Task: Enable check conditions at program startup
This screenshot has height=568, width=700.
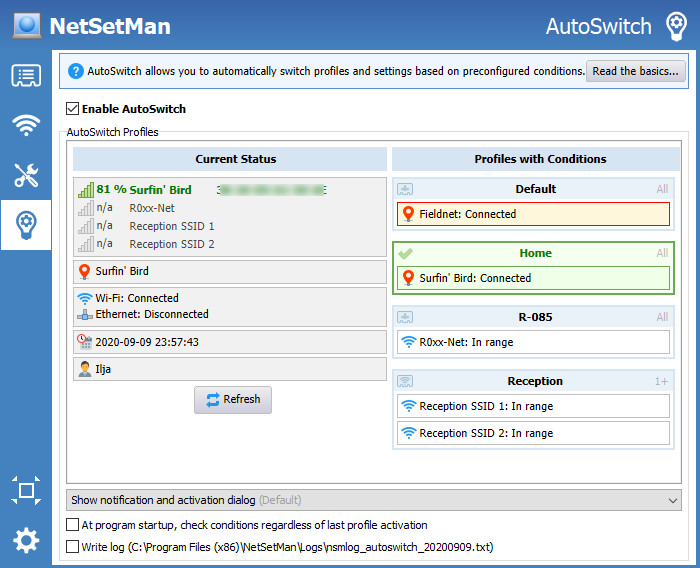Action: click(72, 525)
